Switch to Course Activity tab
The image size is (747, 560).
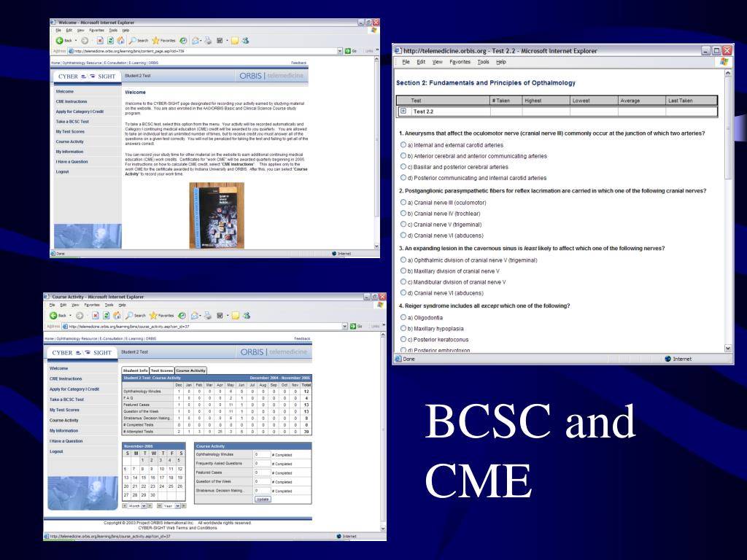(x=190, y=370)
